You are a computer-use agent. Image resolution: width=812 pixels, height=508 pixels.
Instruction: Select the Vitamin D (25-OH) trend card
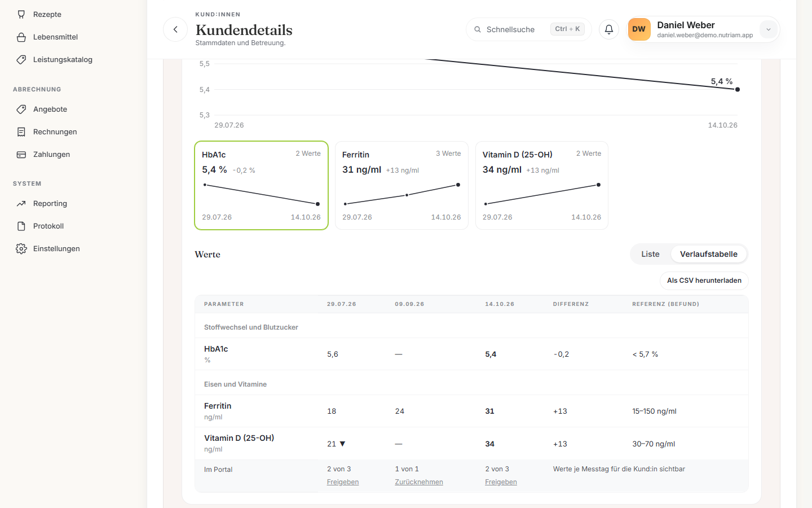tap(542, 185)
